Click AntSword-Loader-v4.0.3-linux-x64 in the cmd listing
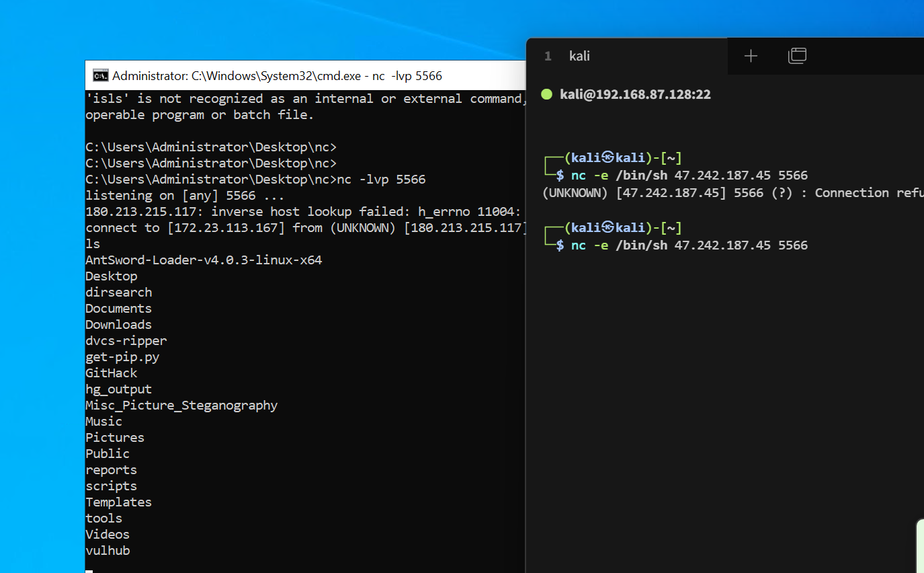The height and width of the screenshot is (573, 924). (204, 260)
